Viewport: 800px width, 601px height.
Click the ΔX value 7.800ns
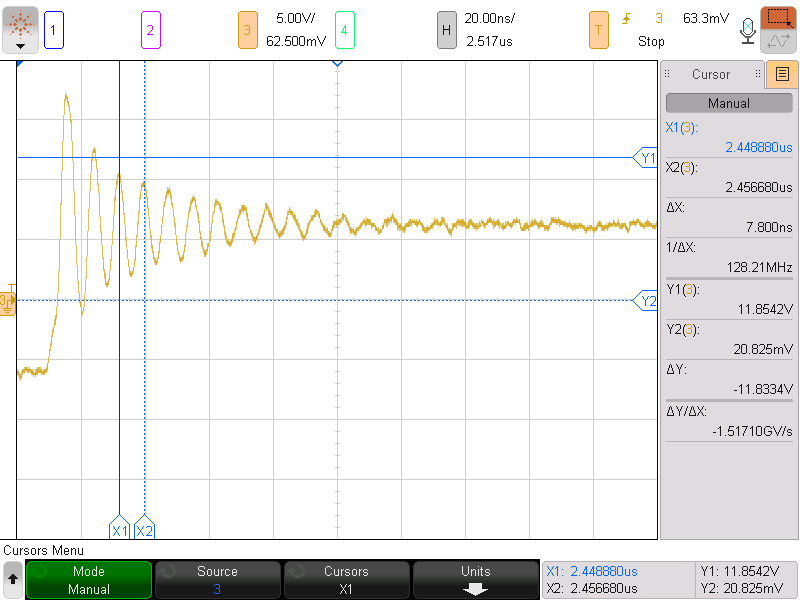[769, 227]
